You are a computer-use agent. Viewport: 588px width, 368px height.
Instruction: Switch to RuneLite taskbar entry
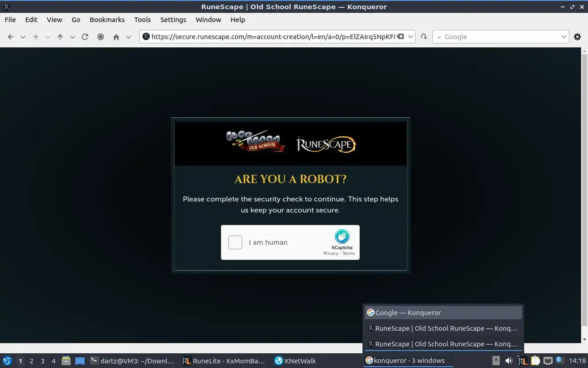(224, 361)
